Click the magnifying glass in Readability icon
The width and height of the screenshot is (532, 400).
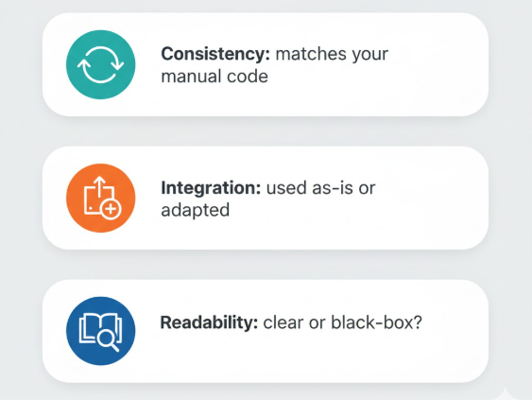point(109,340)
